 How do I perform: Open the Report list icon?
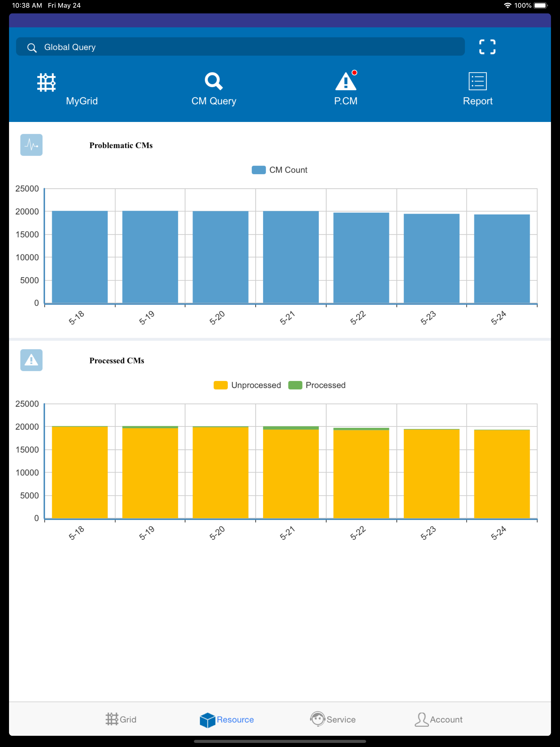point(478,81)
